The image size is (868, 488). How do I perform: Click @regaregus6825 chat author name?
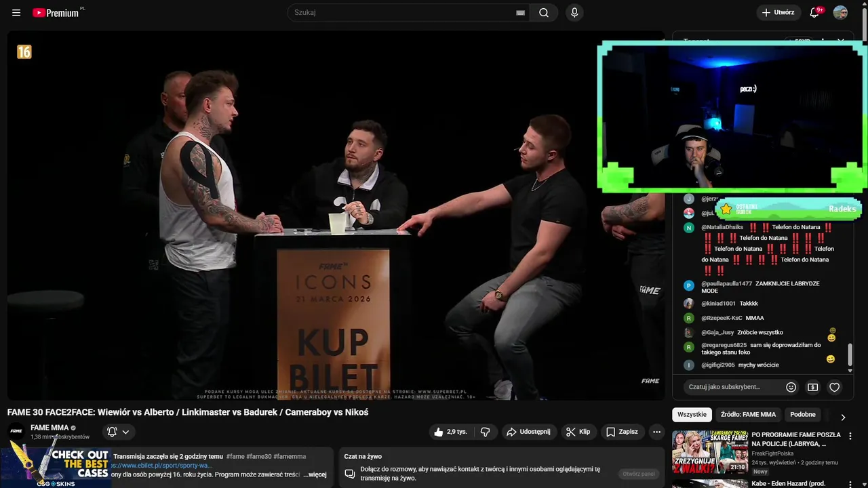coord(724,345)
